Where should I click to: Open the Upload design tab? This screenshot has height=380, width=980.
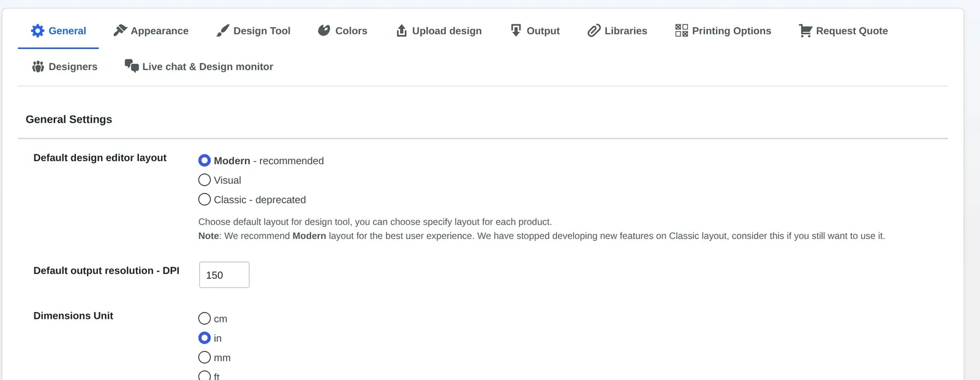click(x=439, y=31)
